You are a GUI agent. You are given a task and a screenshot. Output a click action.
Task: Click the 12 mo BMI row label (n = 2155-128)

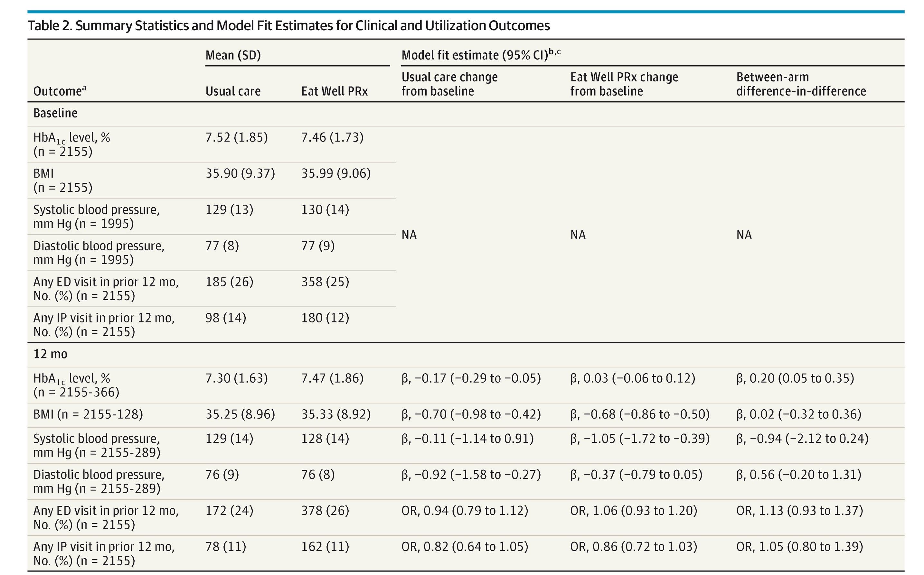[88, 414]
